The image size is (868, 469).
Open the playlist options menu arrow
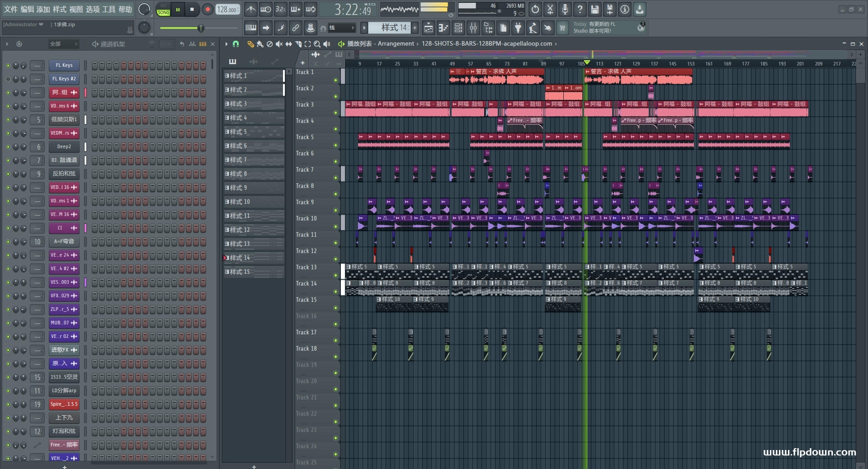point(226,44)
